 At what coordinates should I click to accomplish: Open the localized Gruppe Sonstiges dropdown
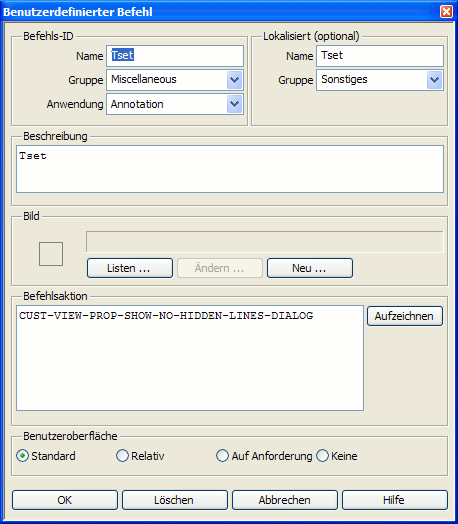coord(434,80)
